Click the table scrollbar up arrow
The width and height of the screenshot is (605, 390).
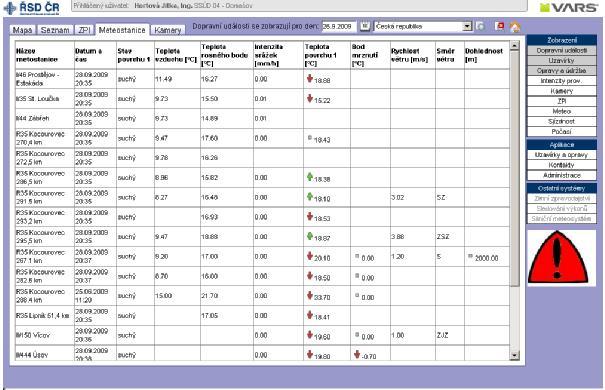tap(514, 46)
